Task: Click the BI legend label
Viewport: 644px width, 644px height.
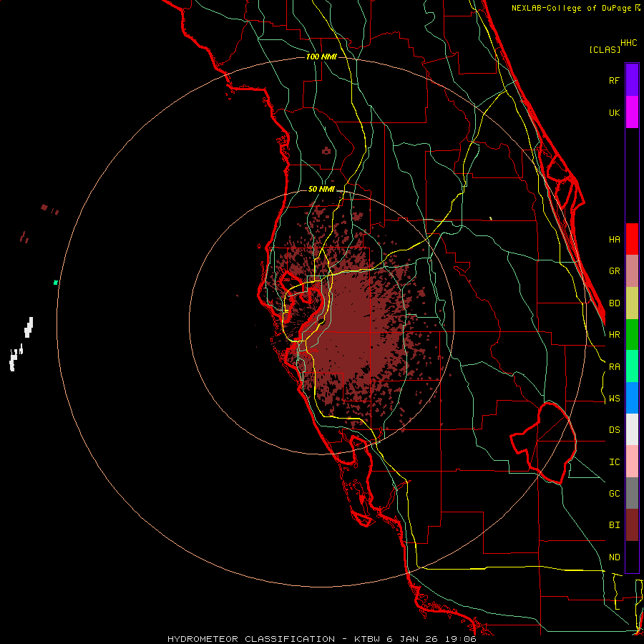Action: (x=614, y=525)
